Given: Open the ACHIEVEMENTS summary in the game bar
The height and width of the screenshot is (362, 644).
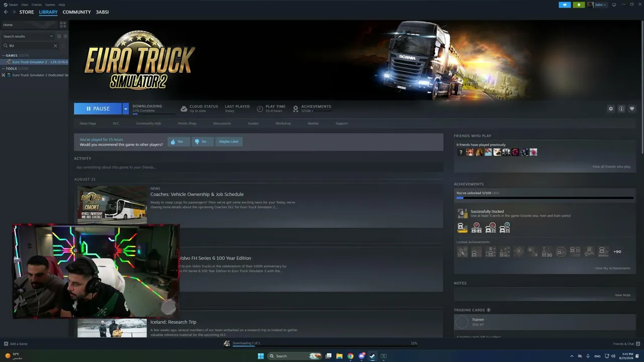Looking at the screenshot, I should click(x=312, y=108).
